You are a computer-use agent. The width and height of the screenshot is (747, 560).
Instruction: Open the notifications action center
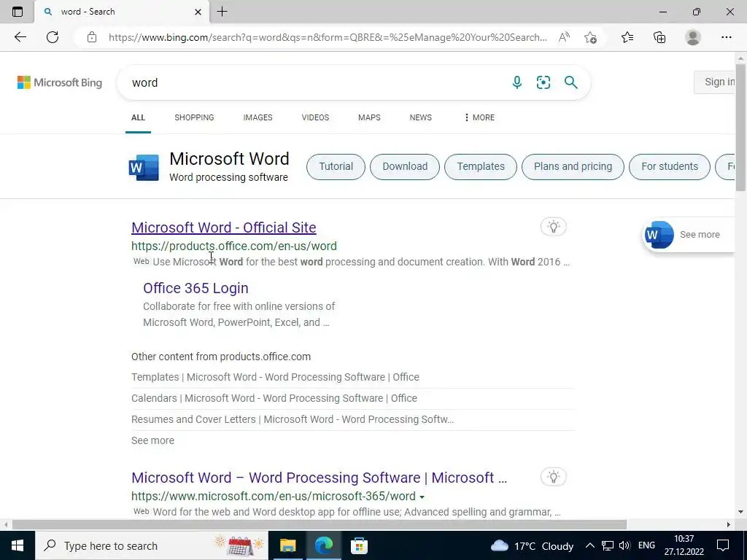[x=723, y=545]
